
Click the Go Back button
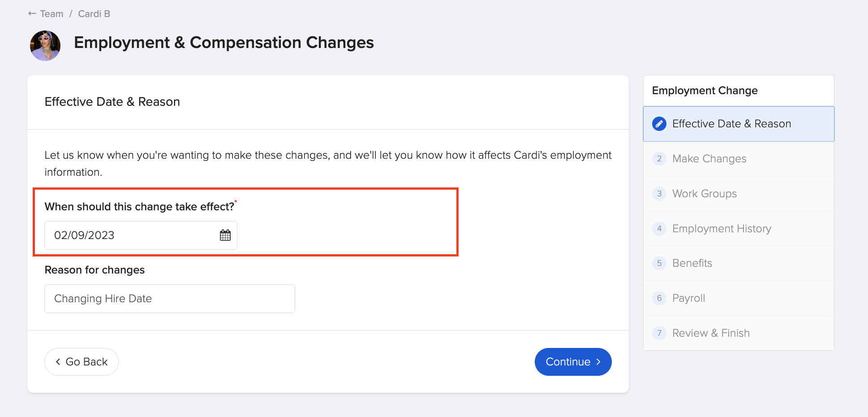click(81, 361)
